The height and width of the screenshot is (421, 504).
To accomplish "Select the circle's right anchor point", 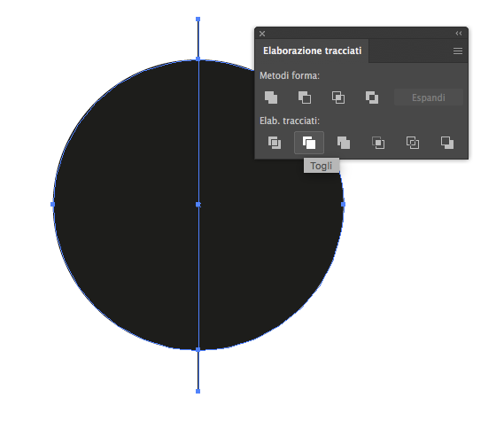I will tap(343, 204).
